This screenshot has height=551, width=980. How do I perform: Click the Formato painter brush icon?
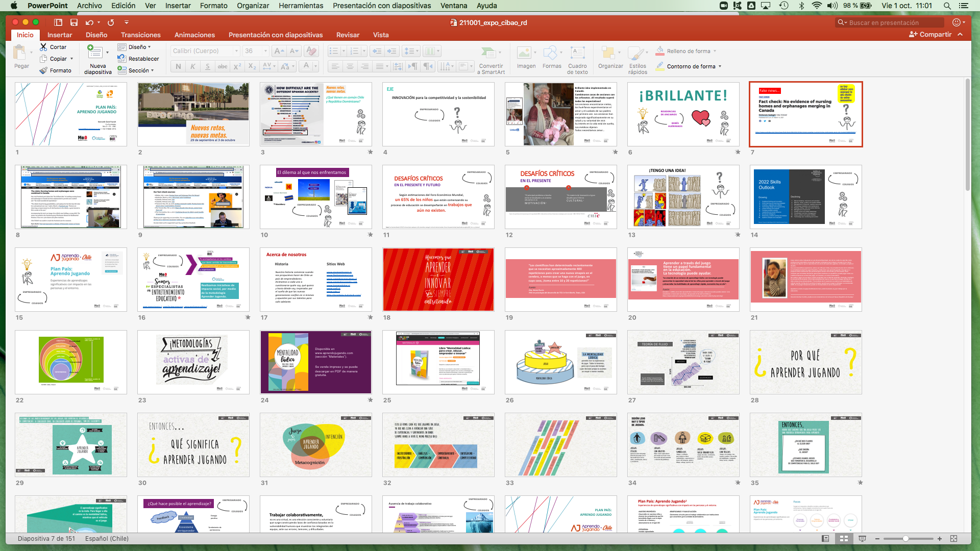click(43, 70)
